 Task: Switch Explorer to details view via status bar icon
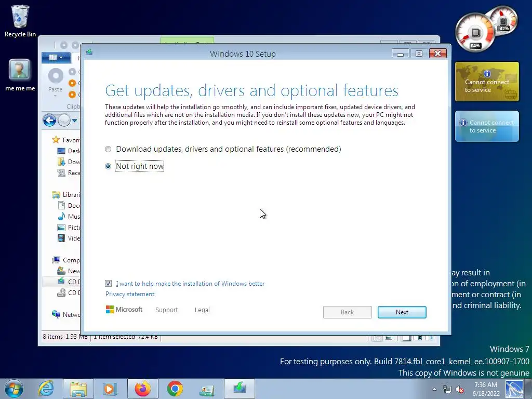point(377,338)
